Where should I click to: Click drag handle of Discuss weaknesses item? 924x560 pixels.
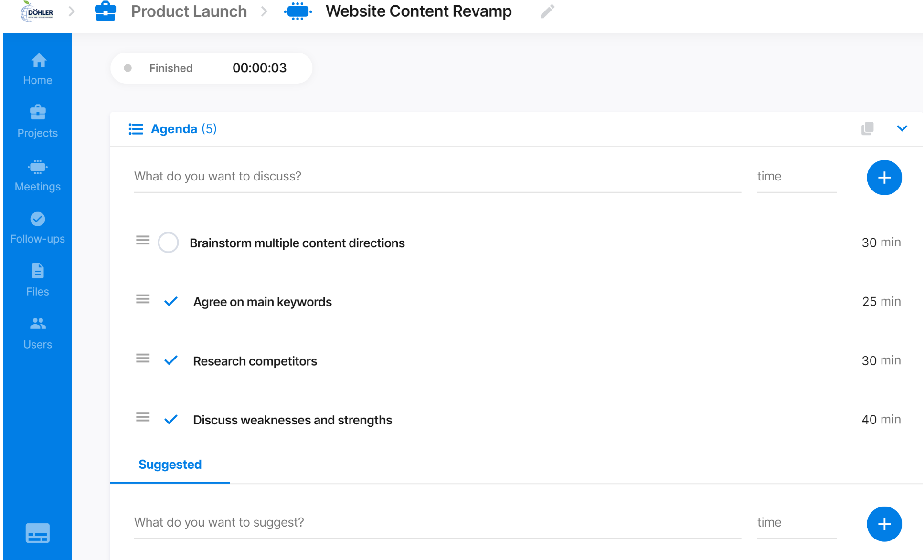point(143,418)
